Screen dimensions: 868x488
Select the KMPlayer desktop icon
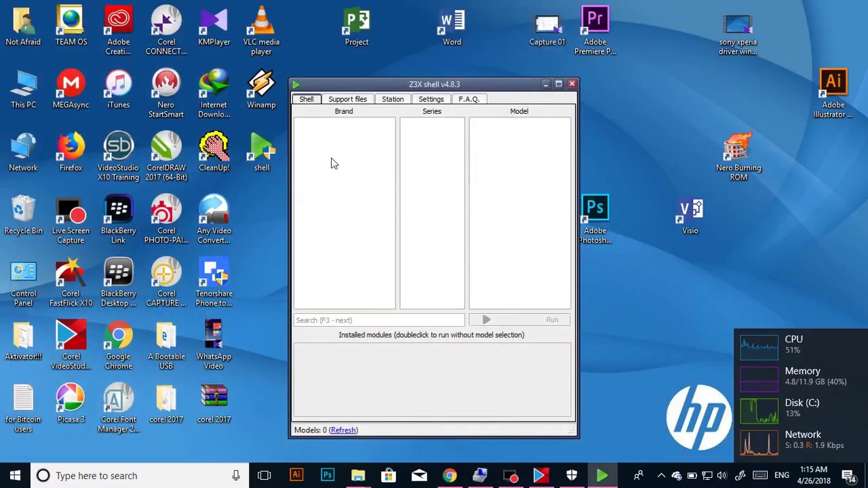[x=214, y=27]
